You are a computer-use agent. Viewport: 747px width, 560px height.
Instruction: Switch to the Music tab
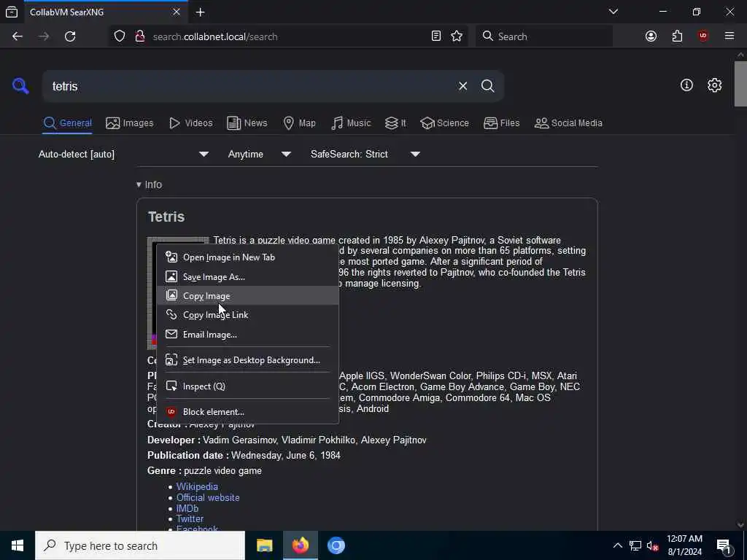coord(351,122)
